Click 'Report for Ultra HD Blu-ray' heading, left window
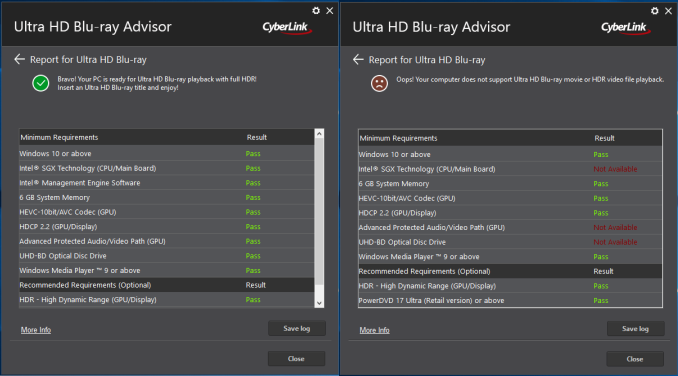Viewport: 678px width, 376px height. (88, 60)
